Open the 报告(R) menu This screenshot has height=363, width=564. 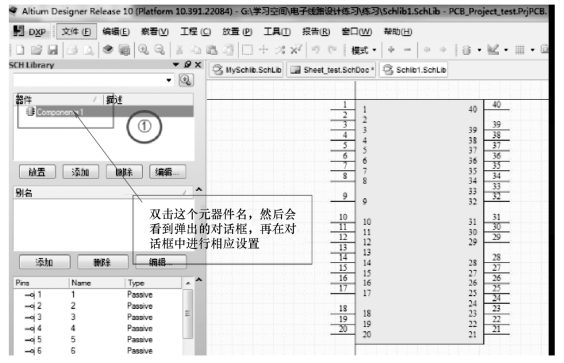point(316,32)
